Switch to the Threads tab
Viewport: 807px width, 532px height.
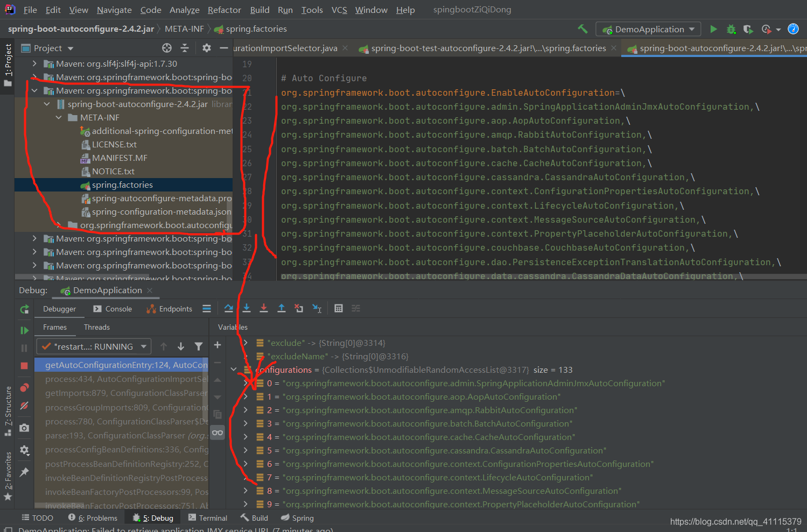tap(97, 327)
